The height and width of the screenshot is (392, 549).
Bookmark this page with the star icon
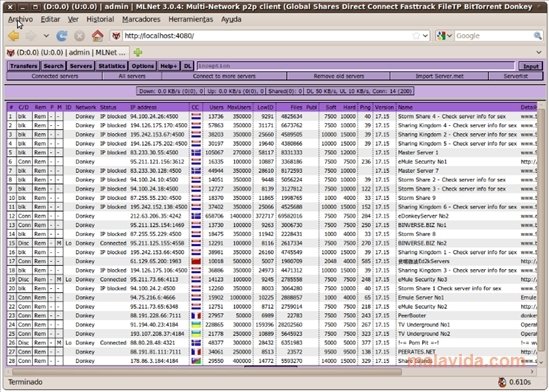click(x=416, y=36)
